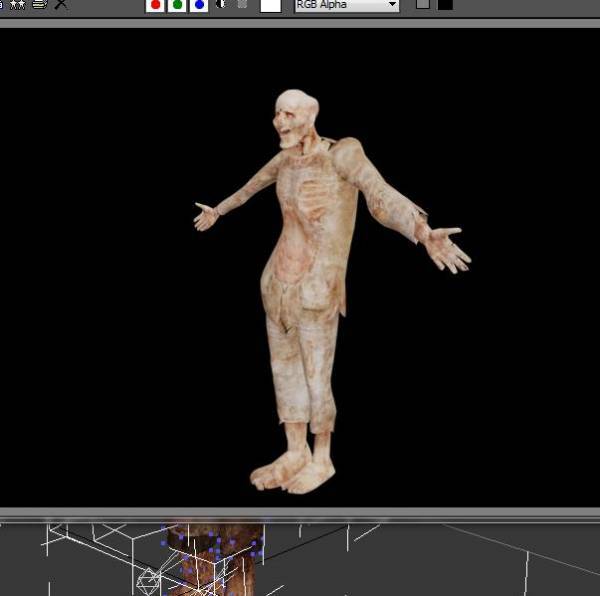Click the Print Image icon

[39, 5]
